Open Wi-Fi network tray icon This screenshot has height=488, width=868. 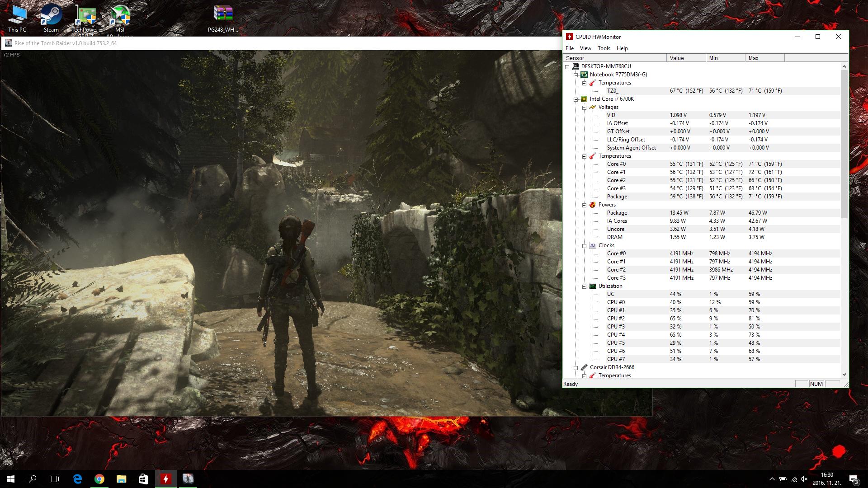[794, 479]
